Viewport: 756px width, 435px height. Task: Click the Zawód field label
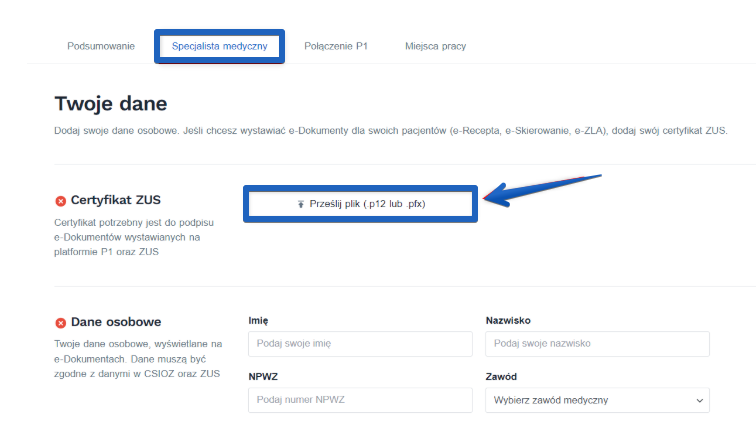(x=501, y=377)
